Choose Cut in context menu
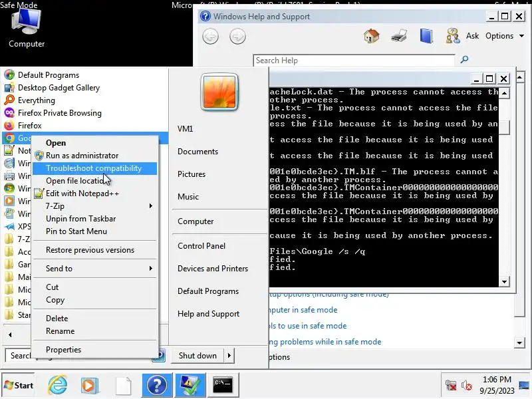This screenshot has height=399, width=532. coord(95,287)
